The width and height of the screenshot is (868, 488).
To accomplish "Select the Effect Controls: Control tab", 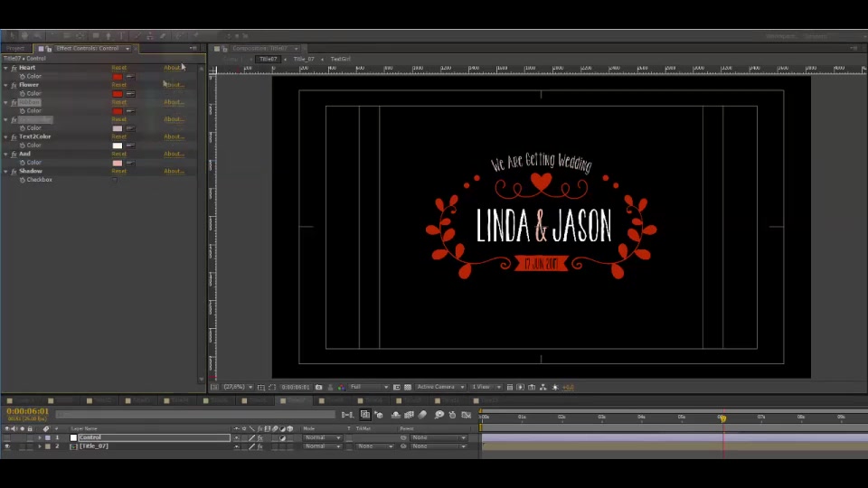I will pyautogui.click(x=88, y=49).
